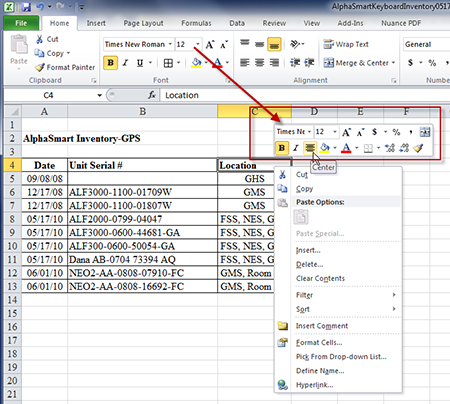Toggle Bottom Align in the ribbon

274,44
